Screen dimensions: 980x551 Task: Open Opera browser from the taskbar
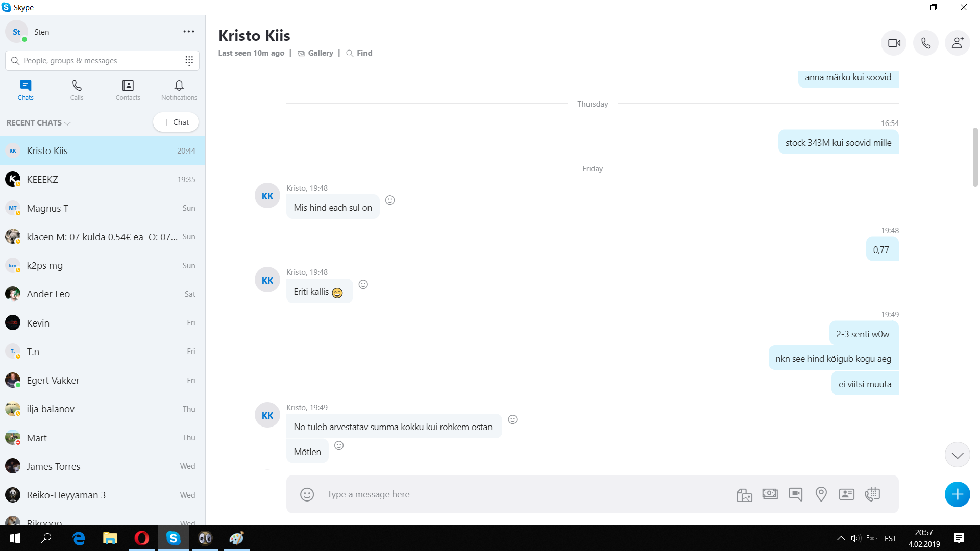coord(141,538)
